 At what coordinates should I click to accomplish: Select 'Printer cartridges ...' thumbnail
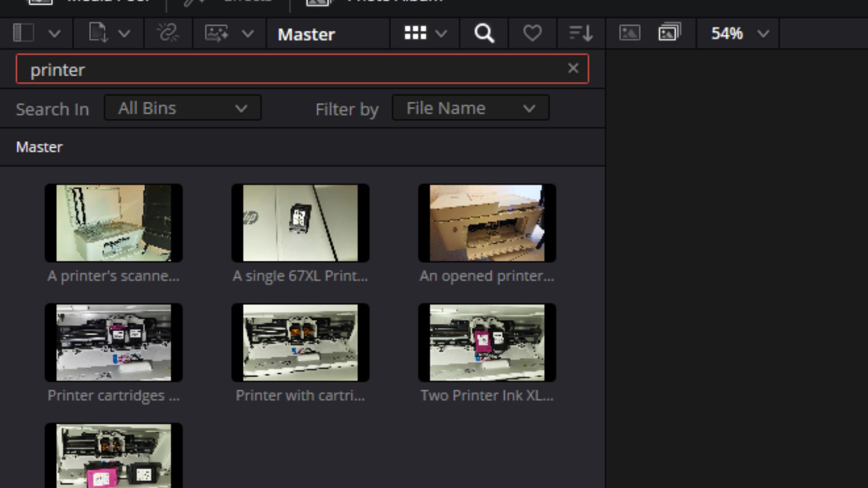point(113,343)
